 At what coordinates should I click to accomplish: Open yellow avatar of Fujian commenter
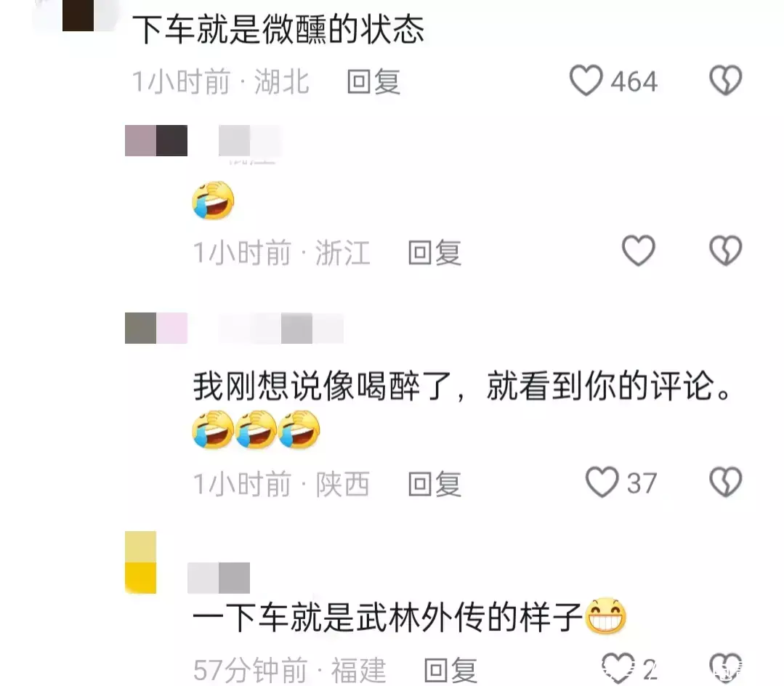[x=140, y=562]
